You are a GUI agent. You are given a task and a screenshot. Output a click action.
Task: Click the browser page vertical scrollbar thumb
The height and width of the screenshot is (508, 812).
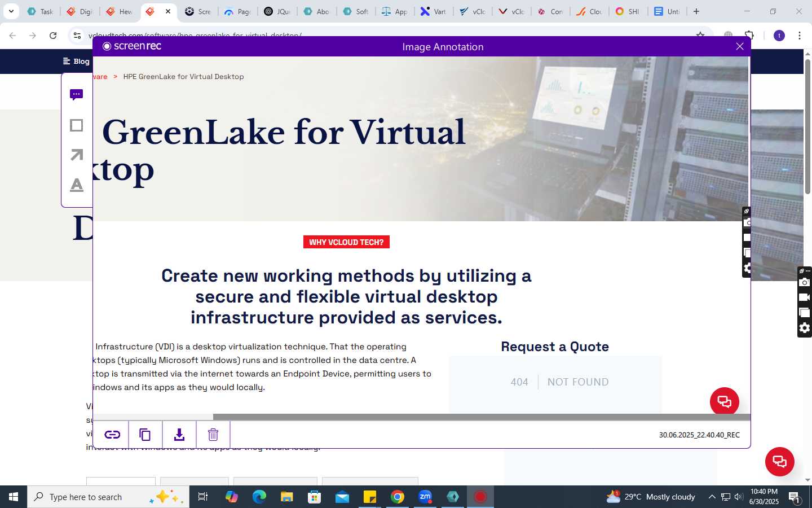point(807,127)
